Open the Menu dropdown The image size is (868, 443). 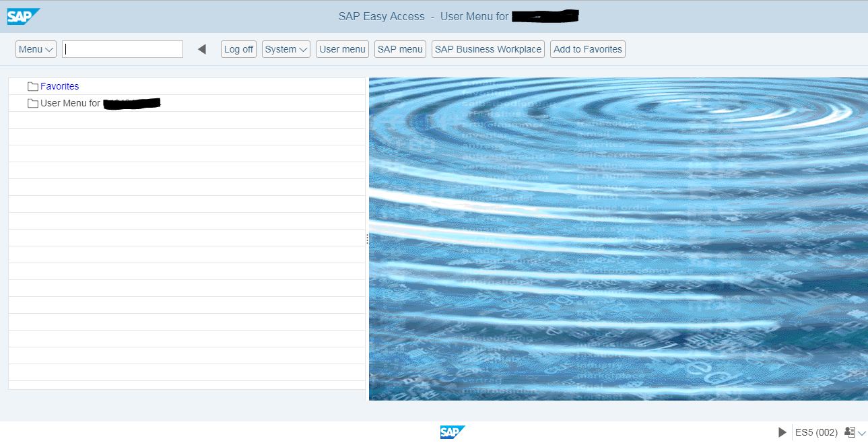click(36, 49)
